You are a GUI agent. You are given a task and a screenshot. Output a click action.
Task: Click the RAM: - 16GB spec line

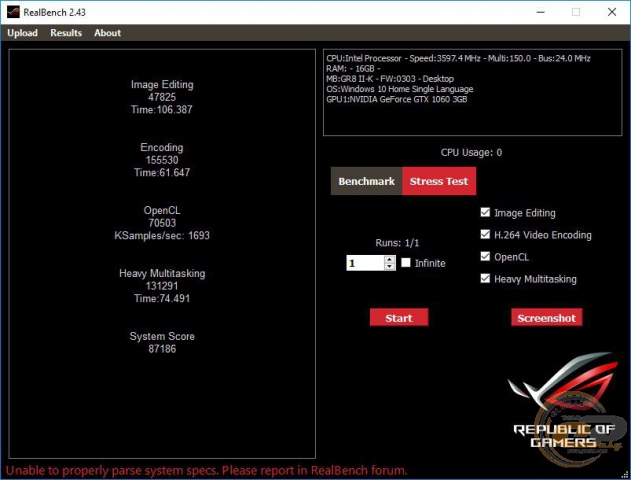coord(353,69)
